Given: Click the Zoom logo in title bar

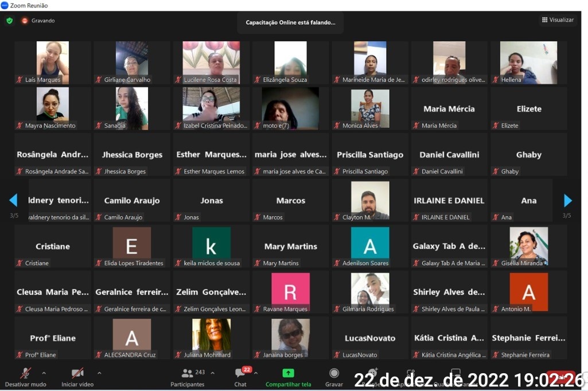Looking at the screenshot, I should click(5, 5).
